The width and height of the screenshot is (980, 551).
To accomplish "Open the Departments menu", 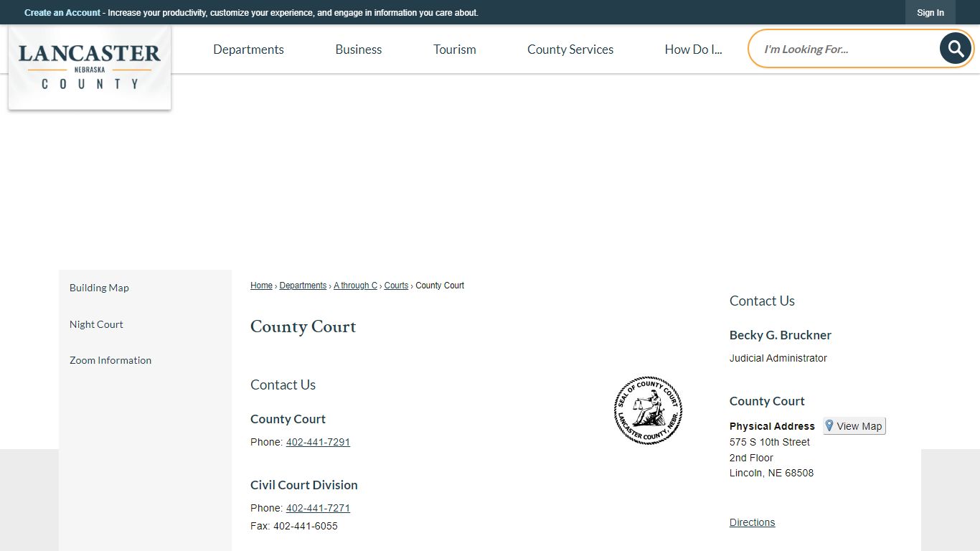I will point(248,50).
